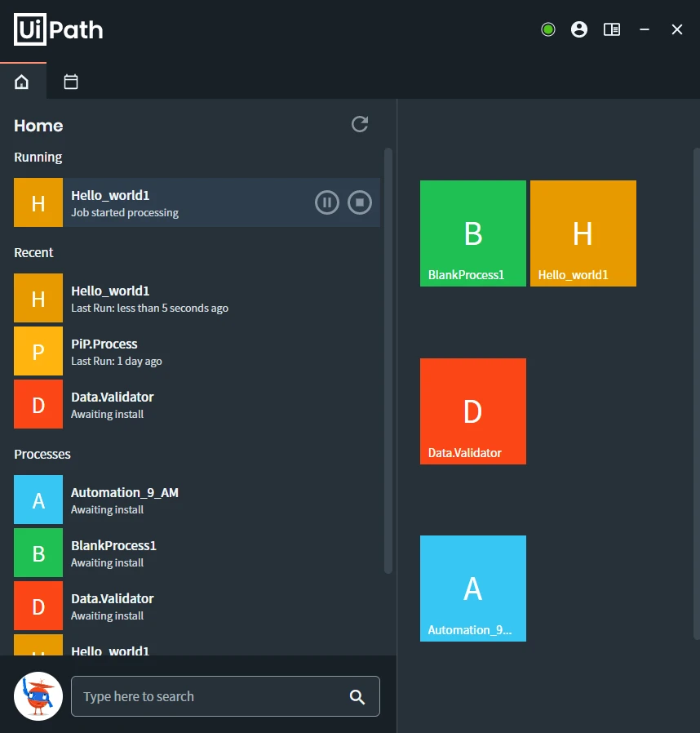Click 'Last Run: less than 5 seconds ago'

pos(149,308)
